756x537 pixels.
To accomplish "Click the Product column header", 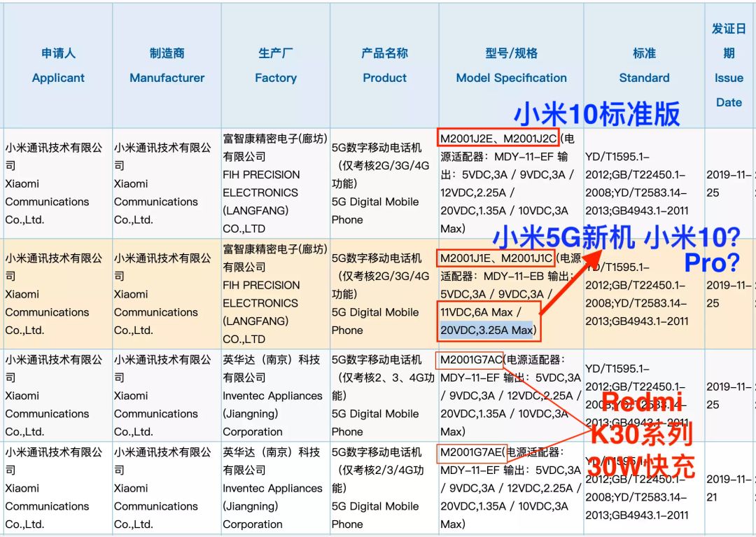I will [x=385, y=66].
